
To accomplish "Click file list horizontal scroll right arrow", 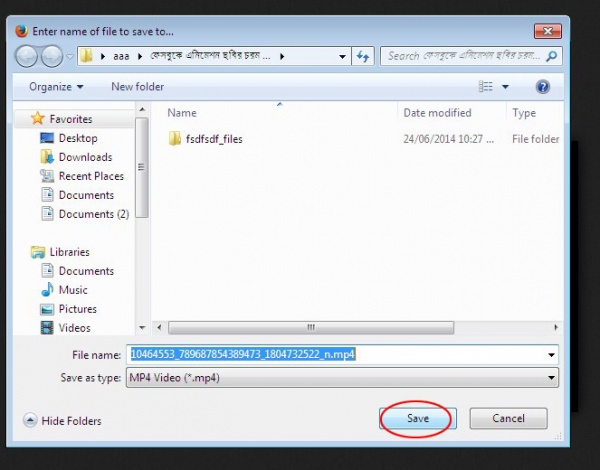I will [556, 327].
